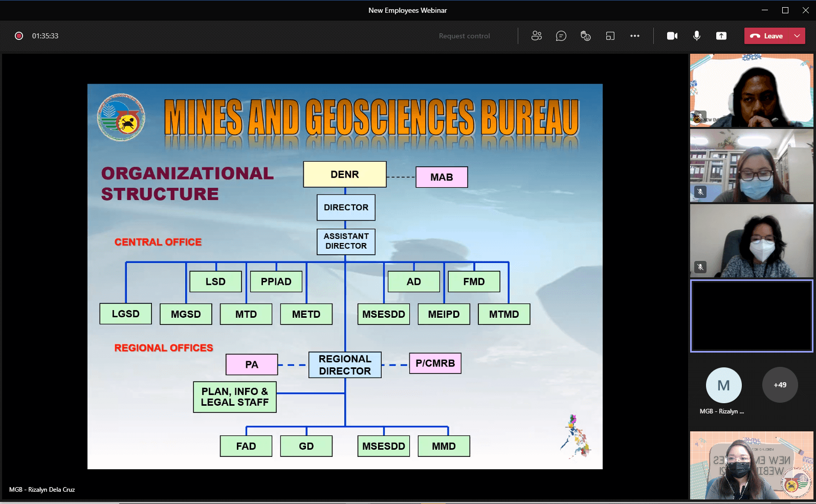The height and width of the screenshot is (504, 816).
Task: Click the DIRECTOR box below DENR
Action: (x=346, y=207)
